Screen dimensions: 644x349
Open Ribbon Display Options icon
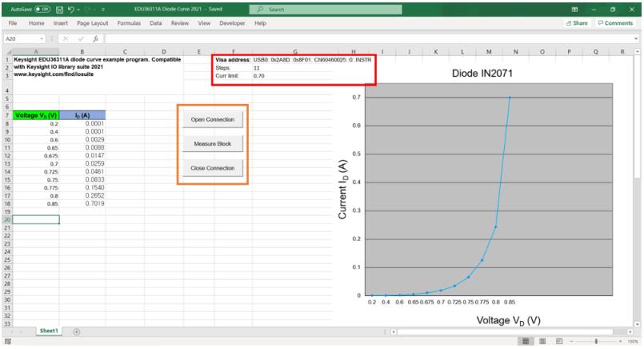click(574, 9)
